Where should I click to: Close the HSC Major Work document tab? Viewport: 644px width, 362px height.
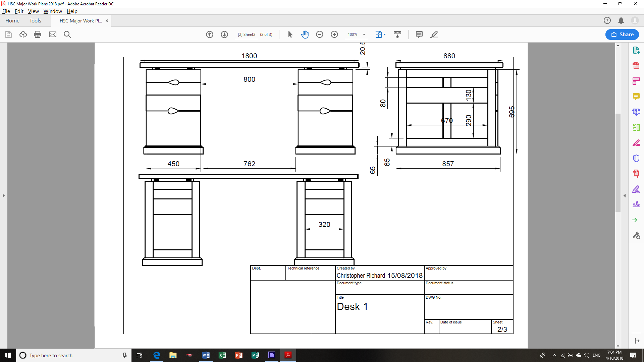[x=107, y=20]
